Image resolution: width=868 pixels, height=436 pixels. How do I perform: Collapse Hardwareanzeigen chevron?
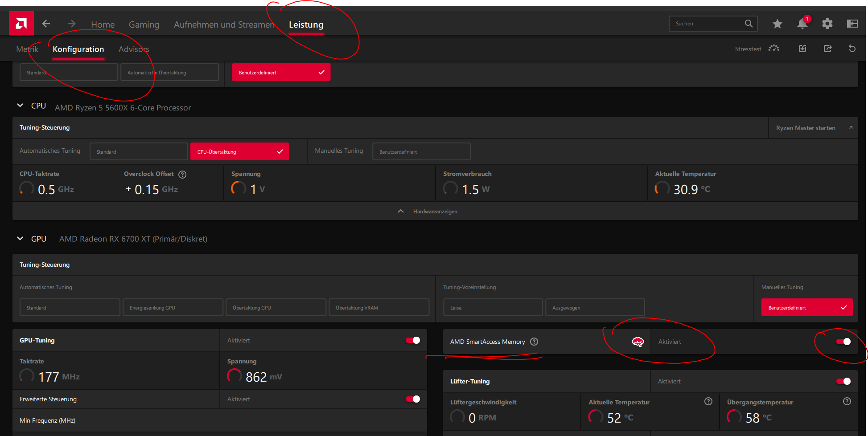(x=401, y=211)
